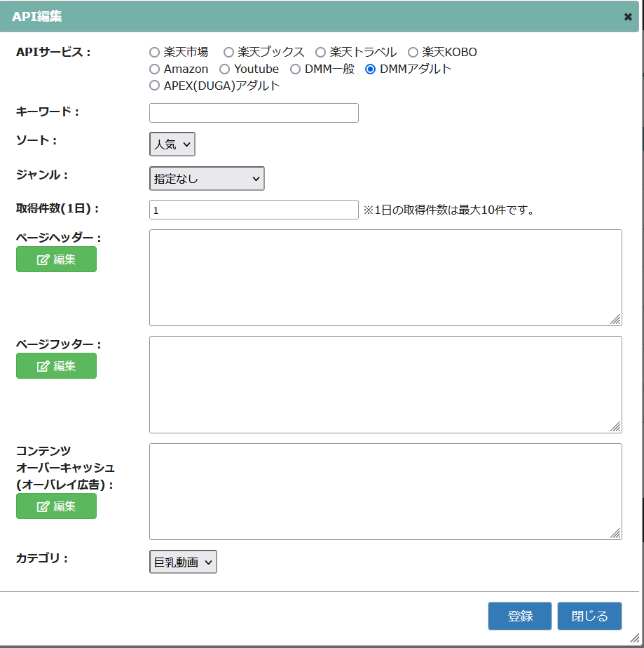
Task: Close the API編集 dialog with X icon
Action: (628, 17)
